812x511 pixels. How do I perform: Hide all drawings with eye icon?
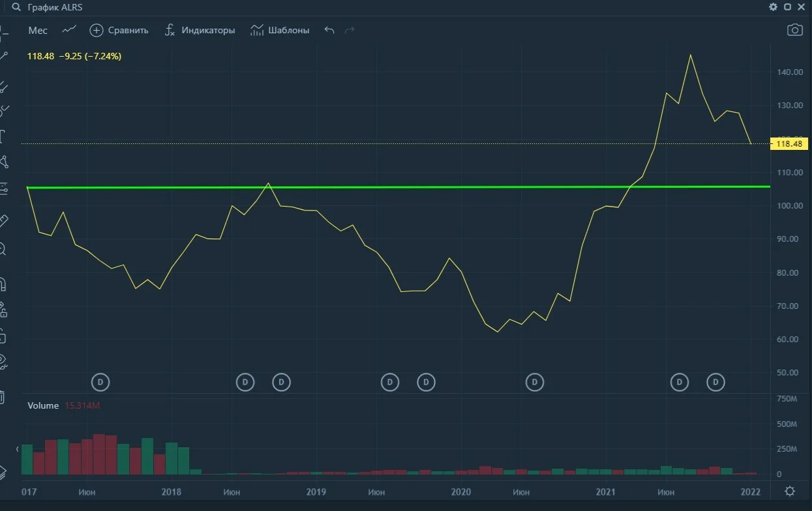(x=3, y=360)
